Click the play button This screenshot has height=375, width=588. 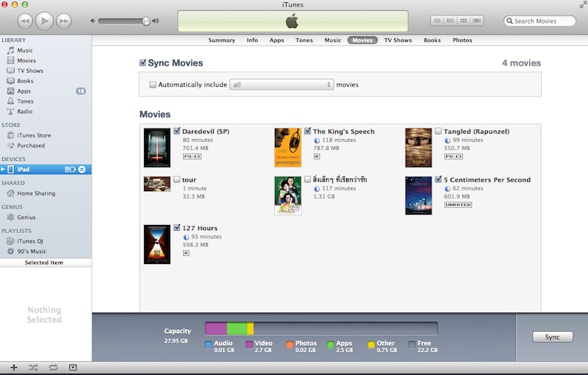[44, 21]
